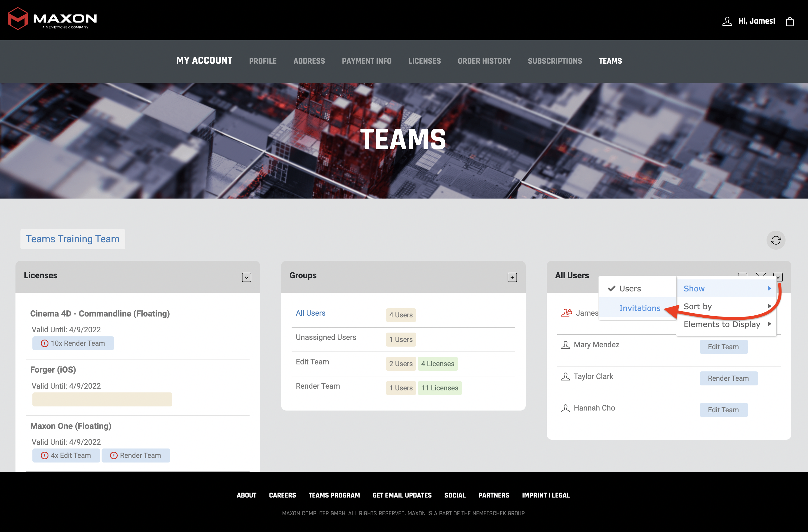The image size is (808, 532).
Task: Open the user account profile icon
Action: pos(727,21)
